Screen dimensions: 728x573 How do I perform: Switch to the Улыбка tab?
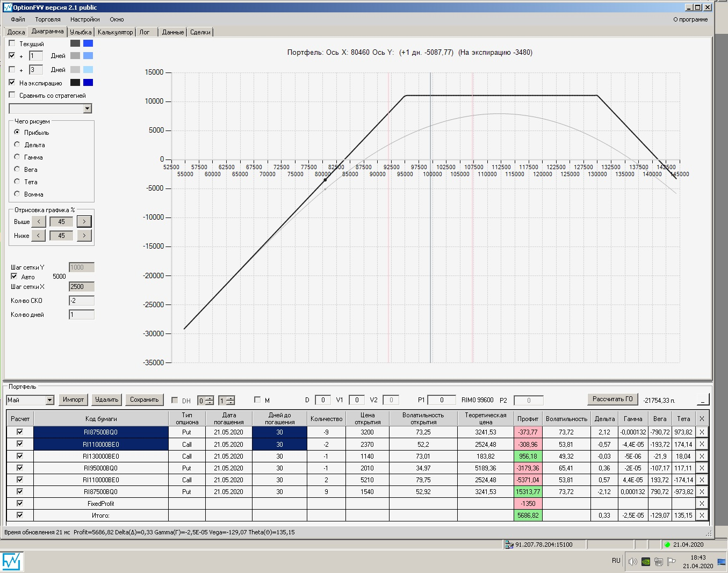click(81, 32)
